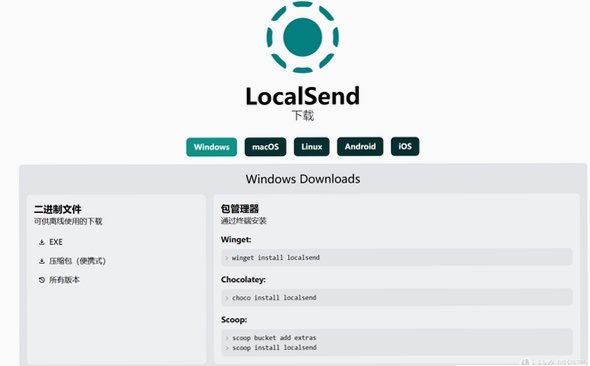
Task: Click the download icon beside EXE
Action: (x=42, y=242)
